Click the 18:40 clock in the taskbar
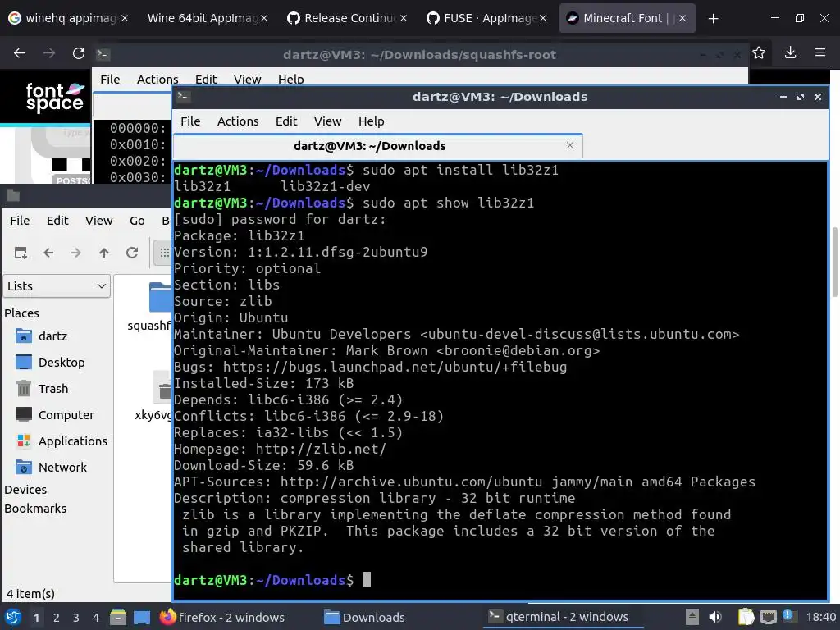Viewport: 840px width, 630px height. [x=820, y=617]
